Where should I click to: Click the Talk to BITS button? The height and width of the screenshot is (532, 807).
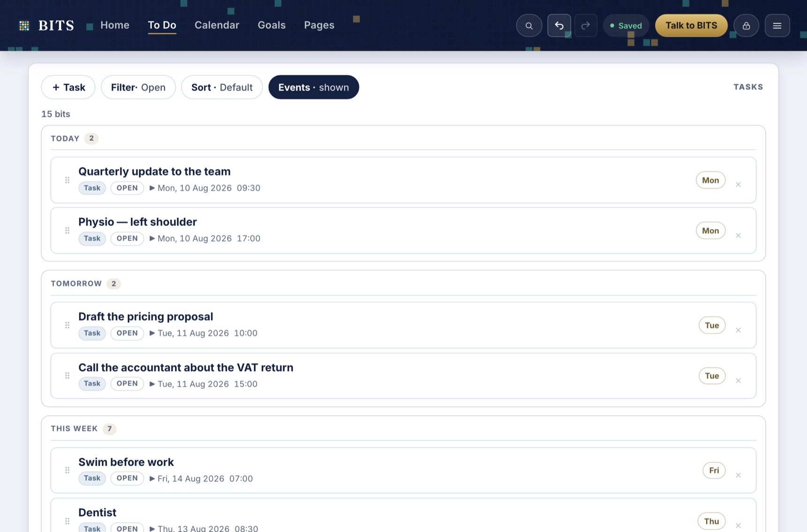[691, 25]
